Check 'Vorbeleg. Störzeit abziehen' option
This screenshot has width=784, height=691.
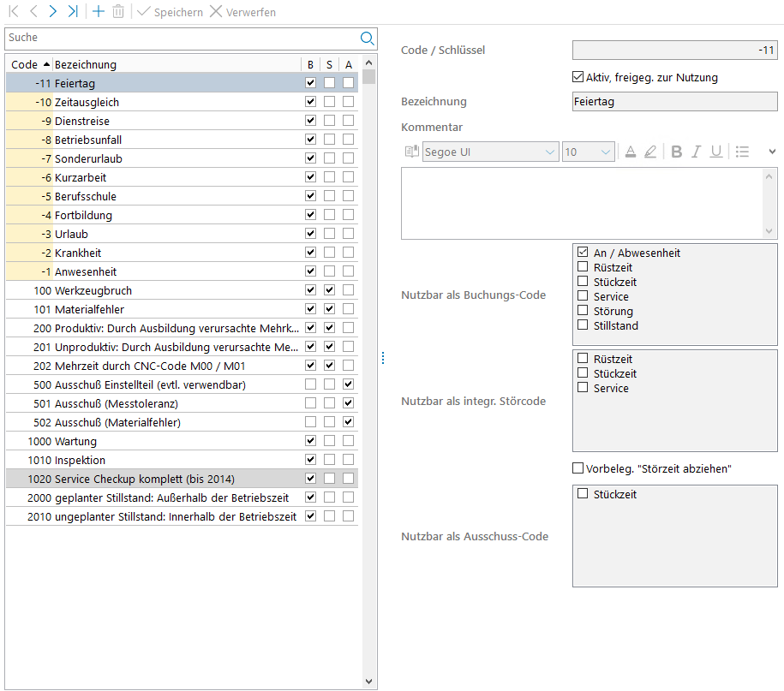578,468
